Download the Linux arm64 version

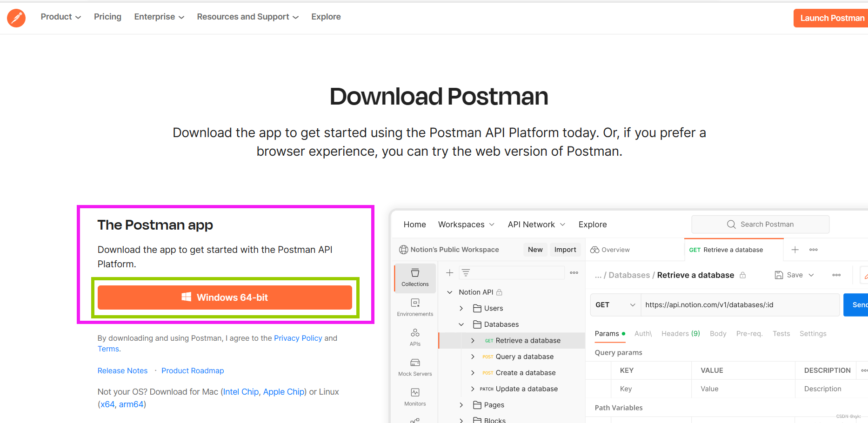point(131,404)
